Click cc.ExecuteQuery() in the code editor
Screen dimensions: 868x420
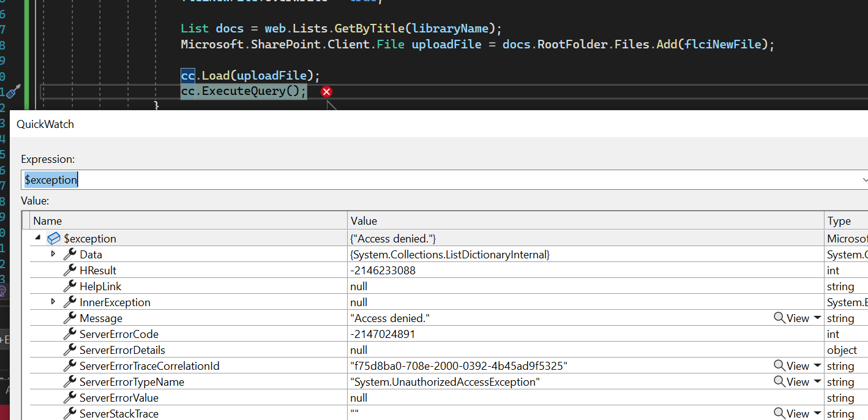[243, 91]
